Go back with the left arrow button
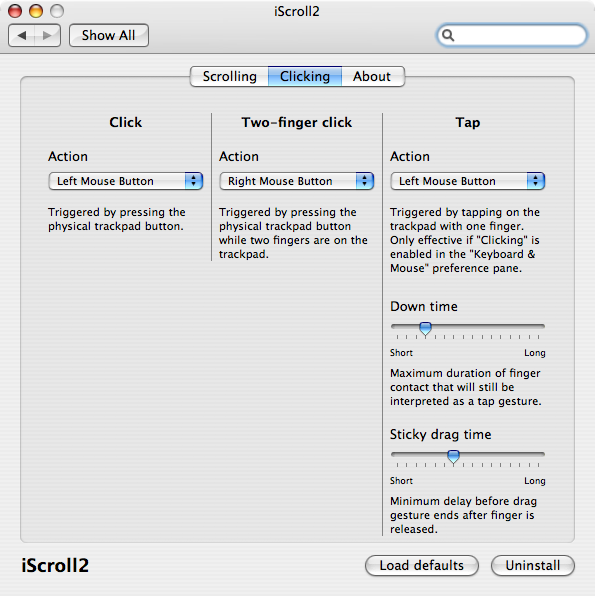Screen dimensions: 595x596 pyautogui.click(x=22, y=35)
